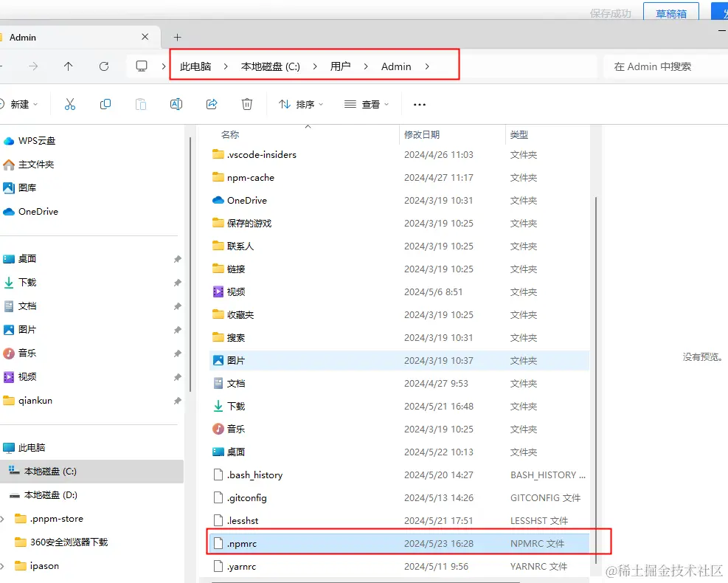Image resolution: width=728 pixels, height=583 pixels.
Task: Expand the .pnpm-store tree node
Action: coord(3,519)
